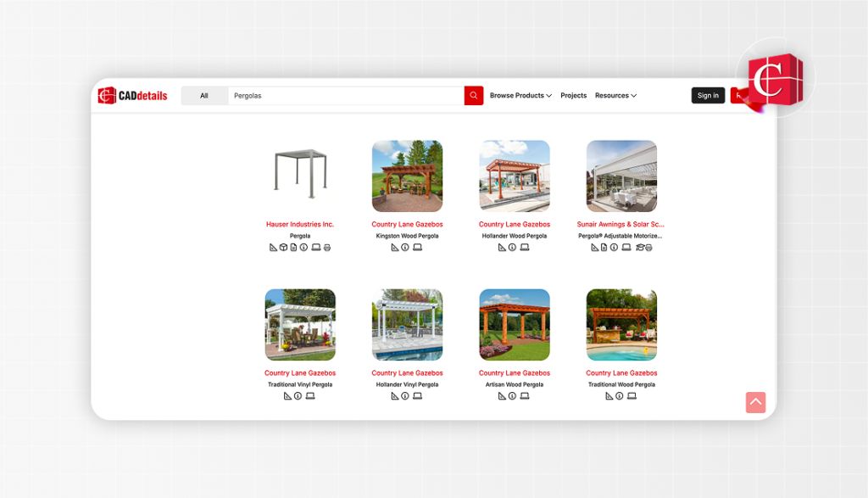Image resolution: width=868 pixels, height=498 pixels.
Task: Click the Pergolas search input field
Action: [x=346, y=95]
